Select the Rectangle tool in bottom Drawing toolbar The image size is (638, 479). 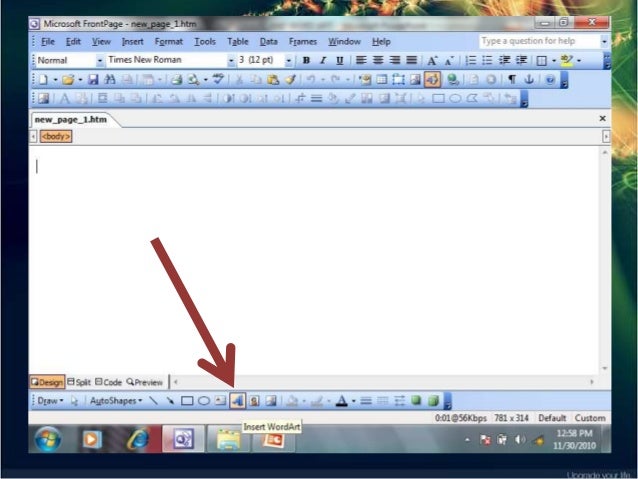point(187,401)
